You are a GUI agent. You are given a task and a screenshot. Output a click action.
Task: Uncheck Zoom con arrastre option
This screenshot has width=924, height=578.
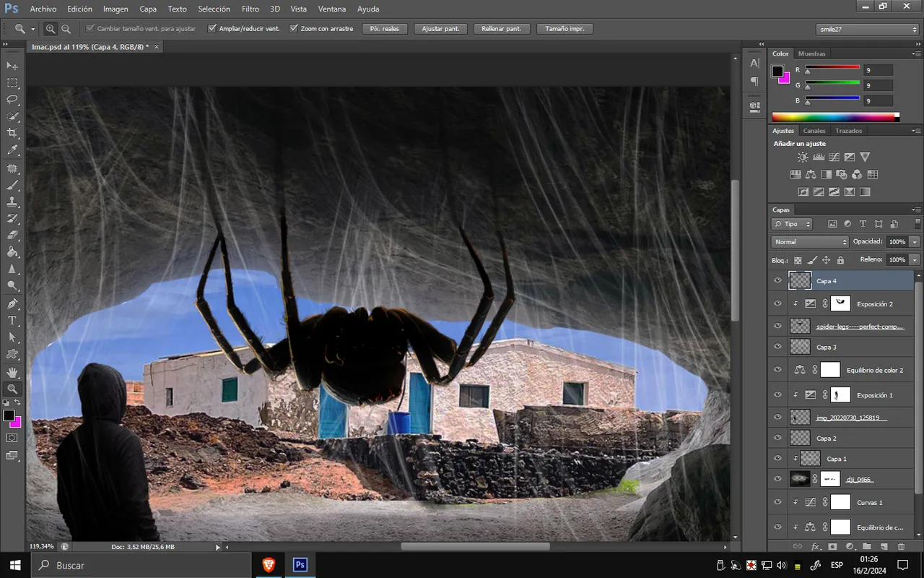(x=294, y=29)
